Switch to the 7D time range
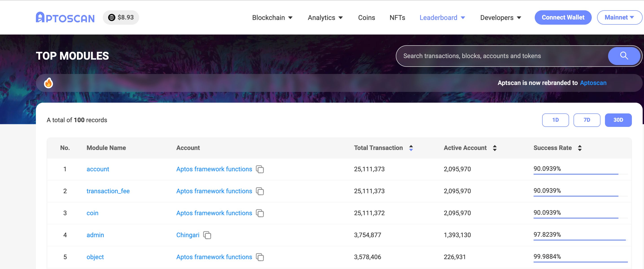 click(587, 120)
